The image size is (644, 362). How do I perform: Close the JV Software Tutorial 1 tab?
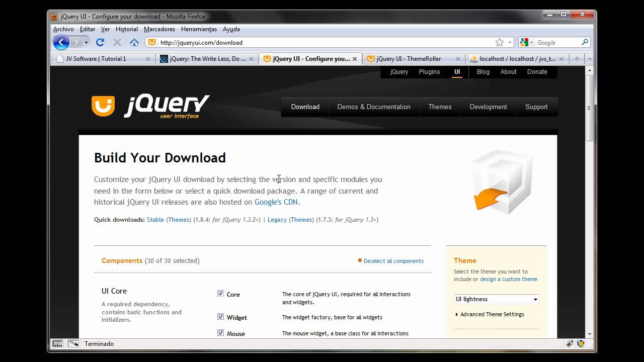tap(148, 59)
